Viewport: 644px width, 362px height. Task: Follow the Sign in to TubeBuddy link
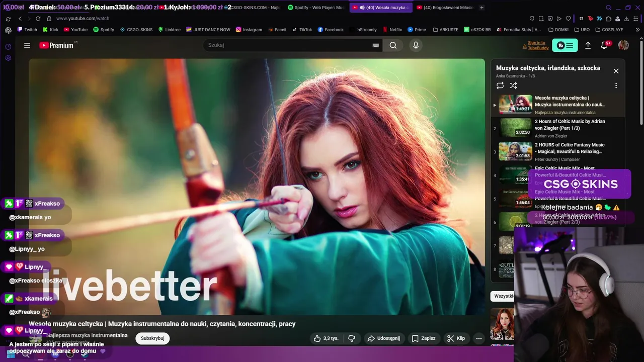[x=538, y=45]
